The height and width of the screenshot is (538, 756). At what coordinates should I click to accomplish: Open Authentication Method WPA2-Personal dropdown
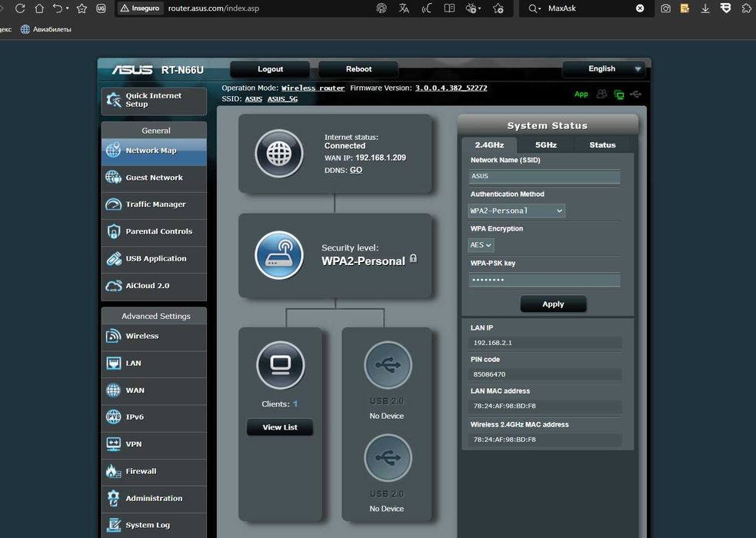pyautogui.click(x=516, y=211)
